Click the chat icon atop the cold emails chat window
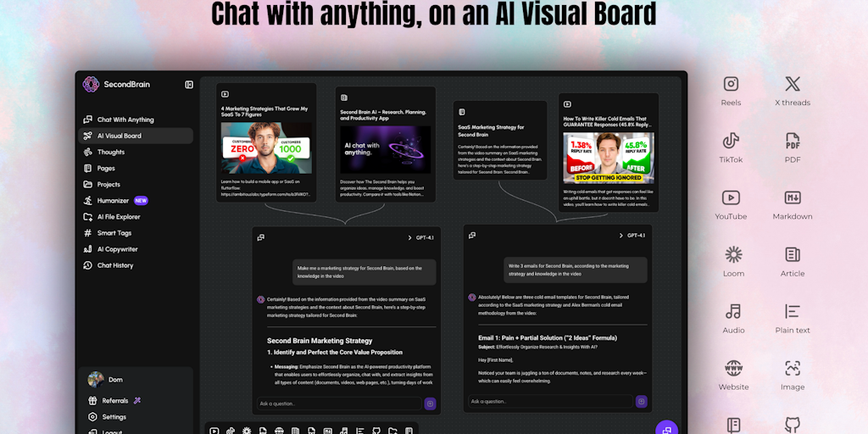This screenshot has height=434, width=868. click(472, 236)
